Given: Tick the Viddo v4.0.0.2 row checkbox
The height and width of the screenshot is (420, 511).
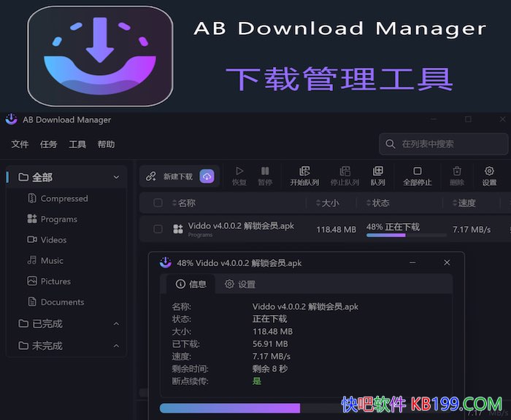Looking at the screenshot, I should click(158, 229).
